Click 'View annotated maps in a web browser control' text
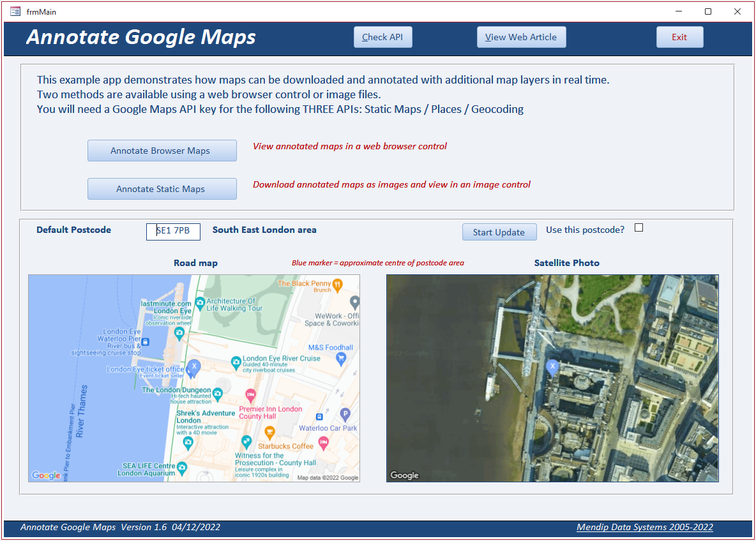Image resolution: width=756 pixels, height=541 pixels. pyautogui.click(x=349, y=146)
